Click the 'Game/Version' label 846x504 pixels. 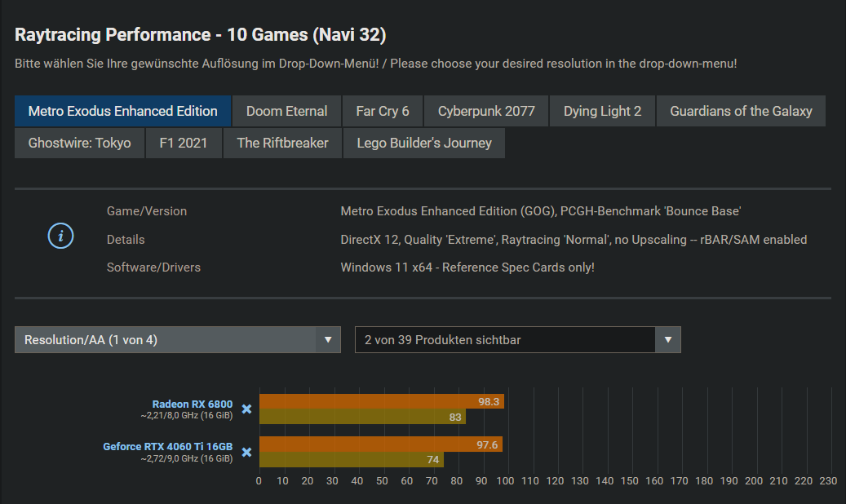tap(147, 211)
